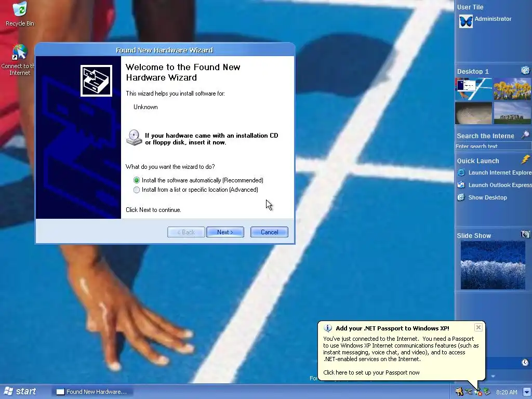532x399 pixels.
Task: Open the Recycle Bin desktop icon
Action: click(x=20, y=14)
